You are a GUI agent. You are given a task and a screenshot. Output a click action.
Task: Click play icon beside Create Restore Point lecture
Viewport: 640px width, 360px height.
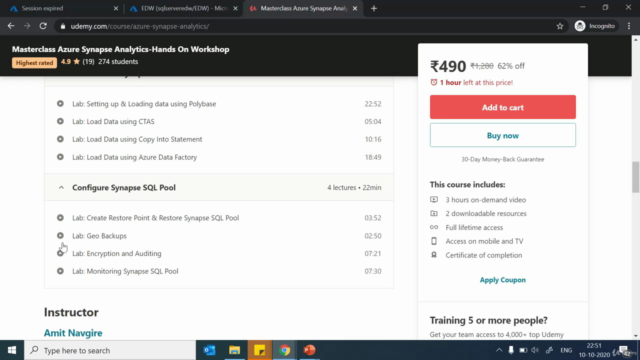60,218
